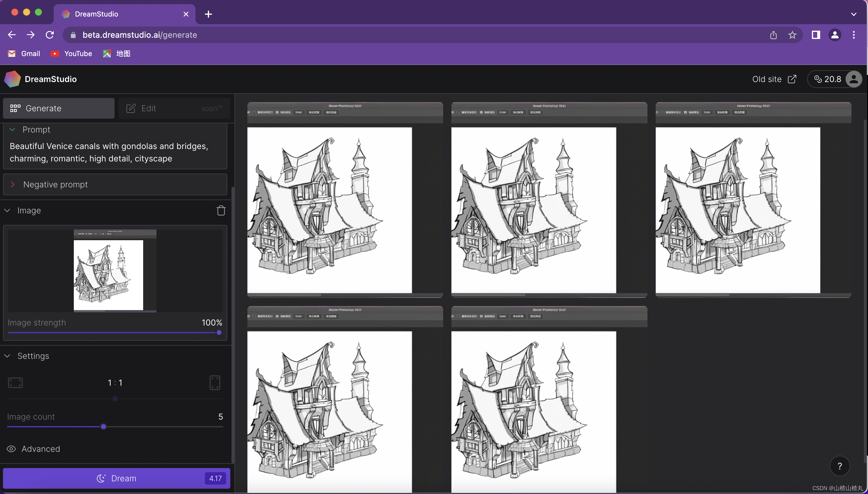Switch to the Generate tab
This screenshot has height=494, width=868.
pyautogui.click(x=59, y=108)
